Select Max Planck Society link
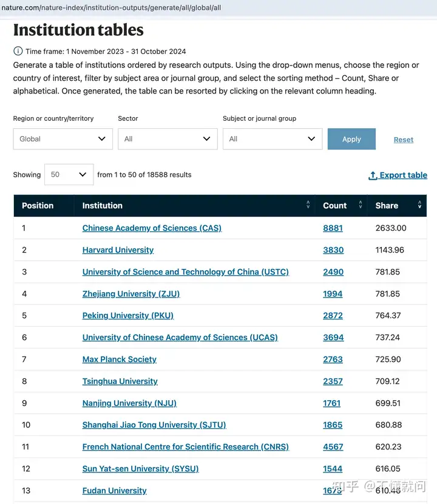This screenshot has width=437, height=504. click(119, 359)
